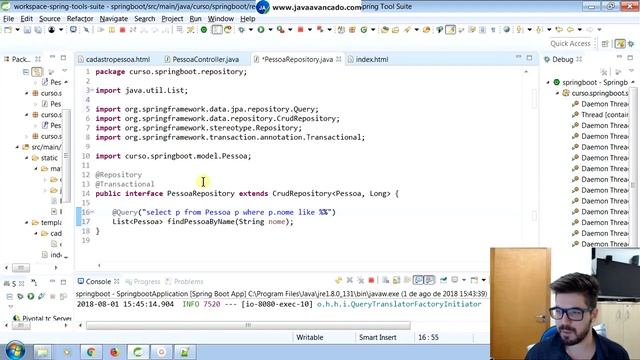The width and height of the screenshot is (640, 360).
Task: Collapse the static folder in Package Explorer
Action: pos(27,158)
